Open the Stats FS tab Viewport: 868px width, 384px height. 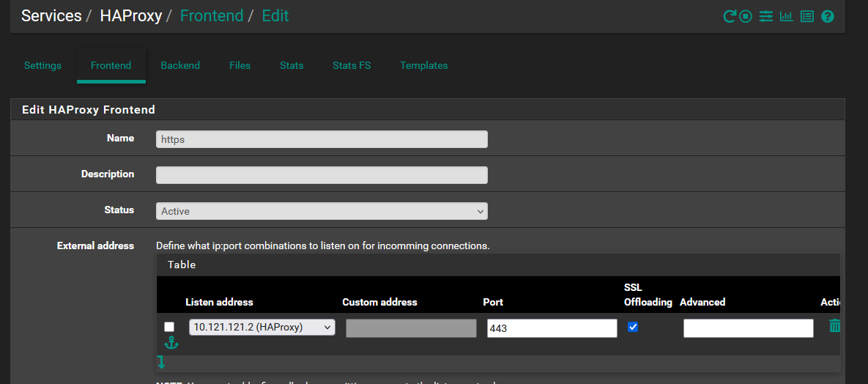[x=352, y=65]
